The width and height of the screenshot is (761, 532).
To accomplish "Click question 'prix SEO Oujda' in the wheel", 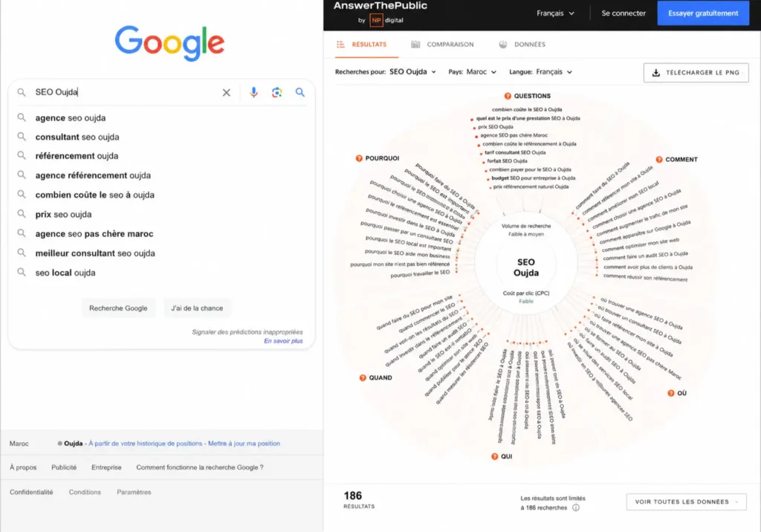I will [496, 127].
